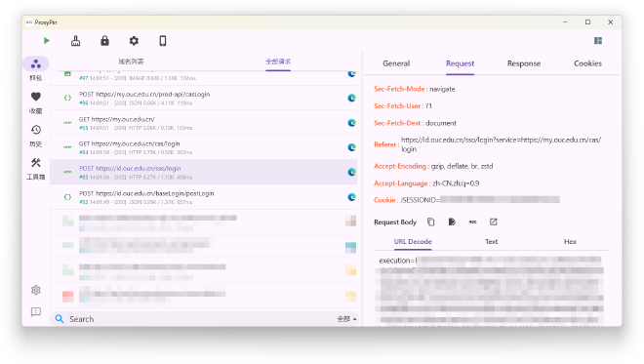Viewport: 644px width, 364px height.
Task: Select GET https://my.ouc.edu.cn/ request row
Action: tap(204, 123)
